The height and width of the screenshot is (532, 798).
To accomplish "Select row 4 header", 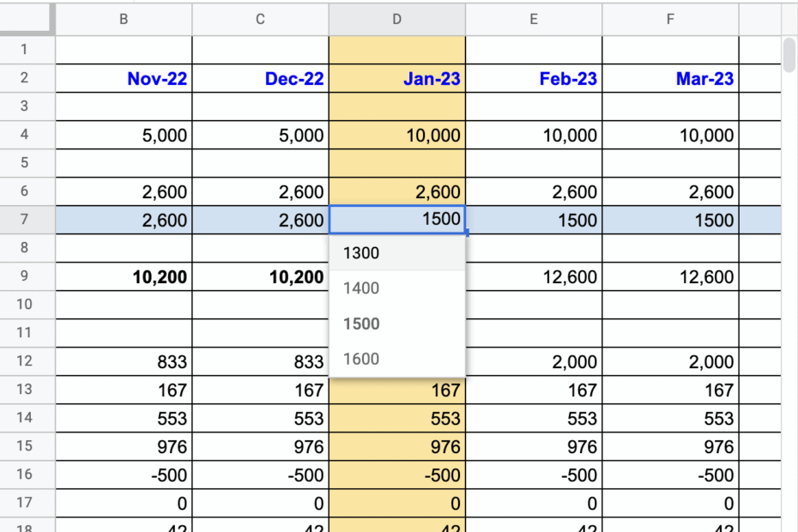I will 27,135.
